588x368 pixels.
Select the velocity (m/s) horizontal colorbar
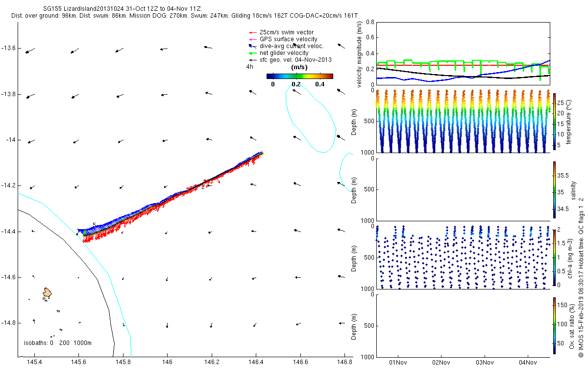coord(300,76)
